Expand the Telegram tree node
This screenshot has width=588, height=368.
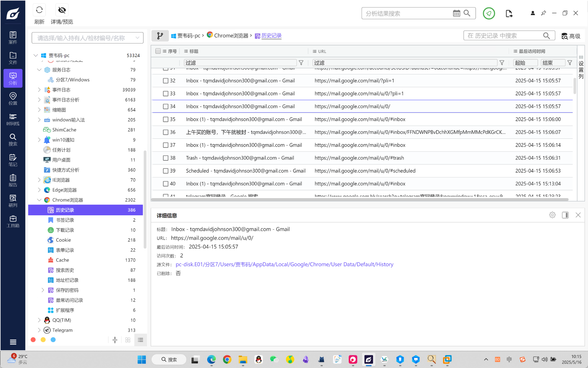click(39, 330)
